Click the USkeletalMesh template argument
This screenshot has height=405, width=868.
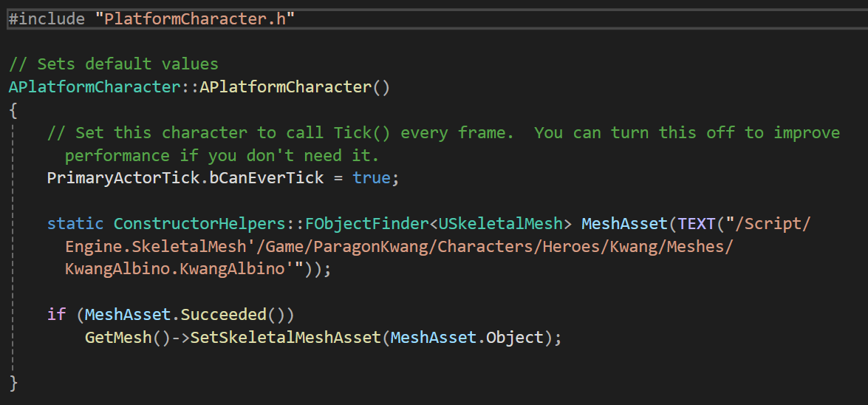click(501, 224)
